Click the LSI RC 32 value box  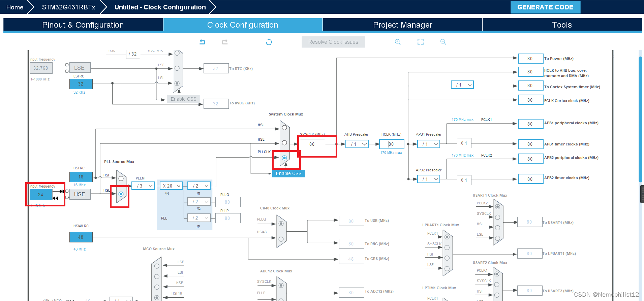(x=81, y=84)
